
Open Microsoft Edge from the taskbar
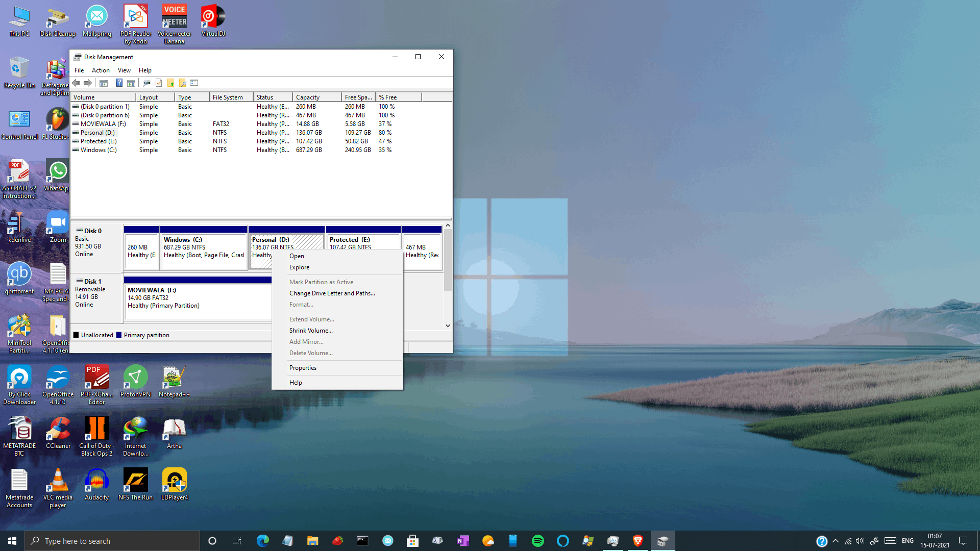tap(263, 541)
